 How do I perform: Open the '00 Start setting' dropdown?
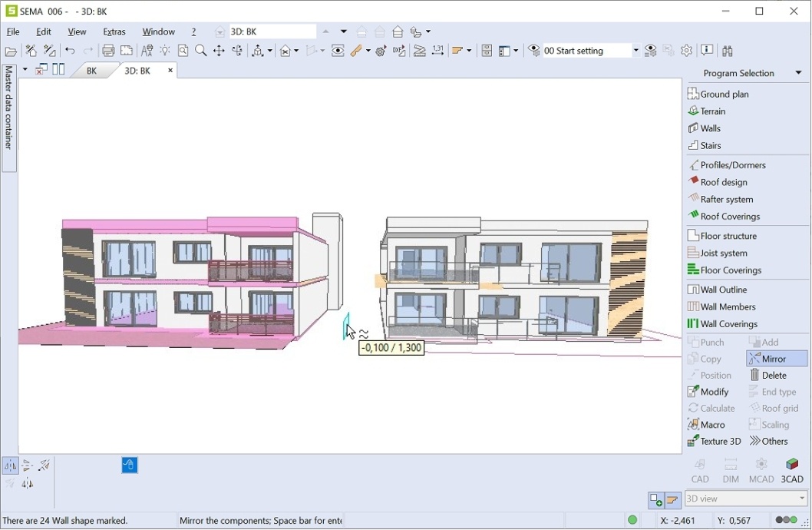coord(635,51)
